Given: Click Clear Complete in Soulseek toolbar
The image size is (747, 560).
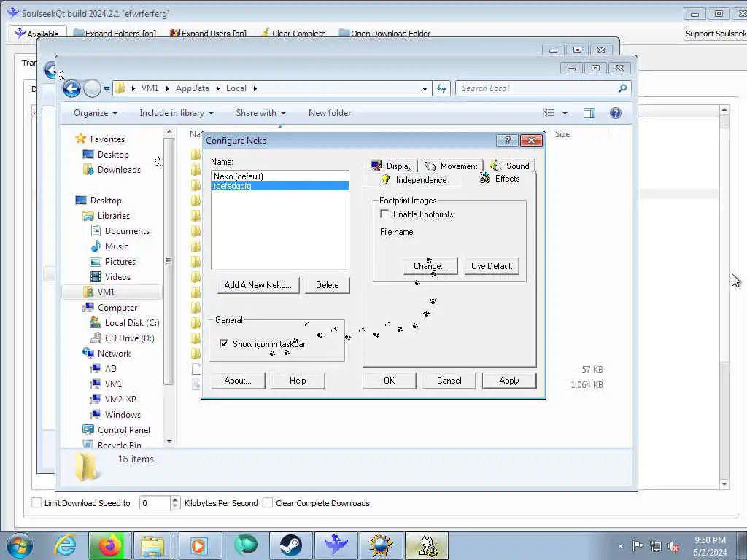Looking at the screenshot, I should click(x=293, y=34).
